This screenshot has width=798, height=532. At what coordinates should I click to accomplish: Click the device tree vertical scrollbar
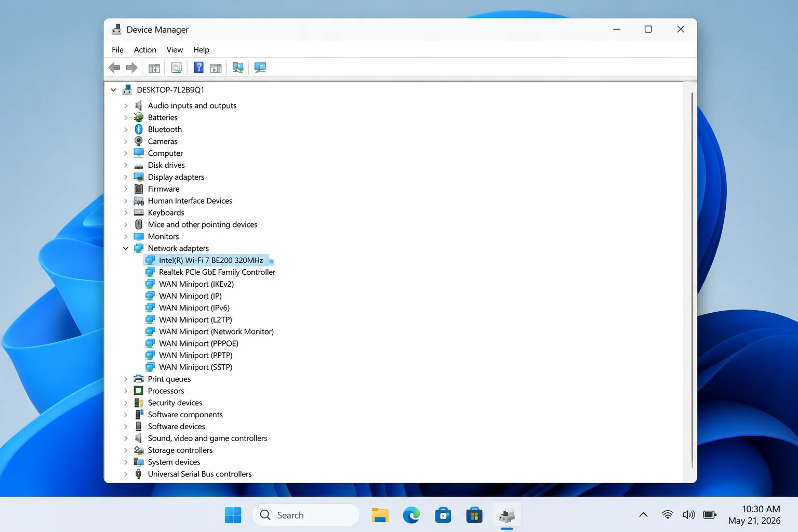point(692,281)
